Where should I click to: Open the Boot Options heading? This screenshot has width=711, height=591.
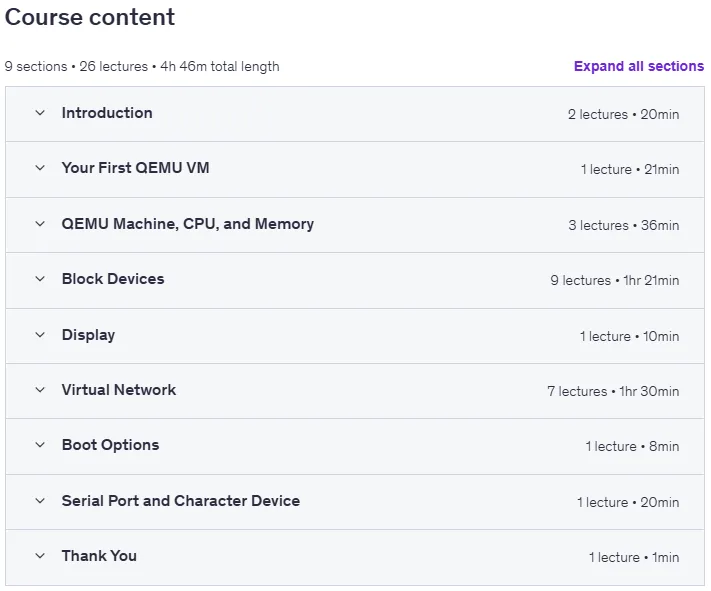tap(111, 445)
